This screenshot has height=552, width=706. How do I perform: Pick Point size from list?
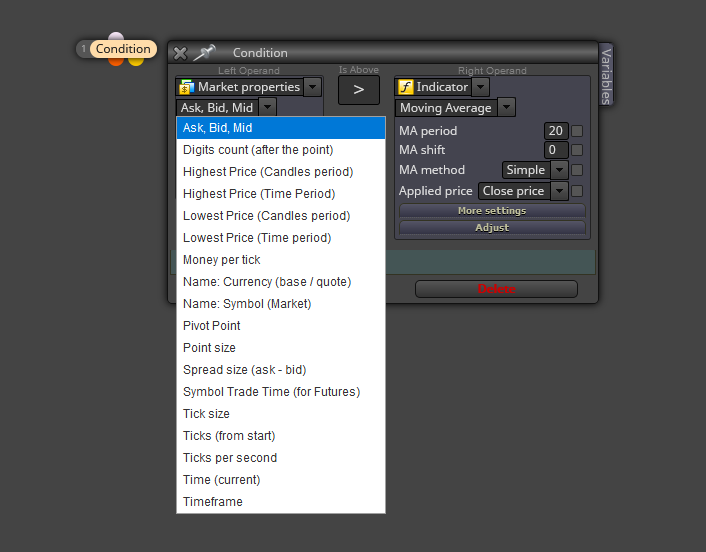click(x=281, y=348)
